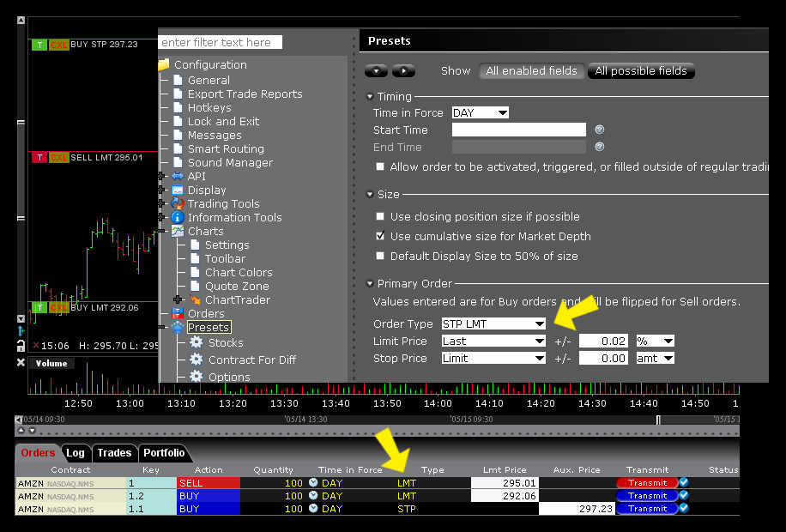Click the check icon beside the 292.06 row Transmit
Image resolution: width=786 pixels, height=532 pixels.
tap(683, 495)
